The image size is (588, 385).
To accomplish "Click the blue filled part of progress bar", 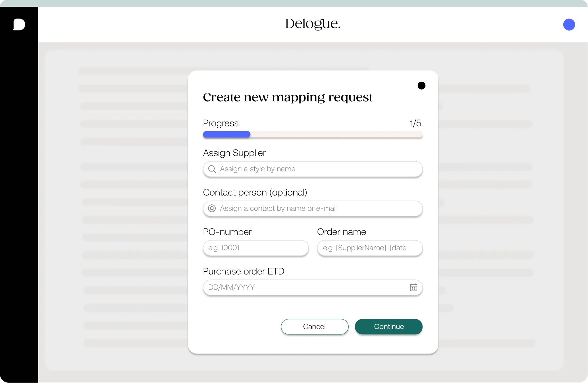I will 227,135.
